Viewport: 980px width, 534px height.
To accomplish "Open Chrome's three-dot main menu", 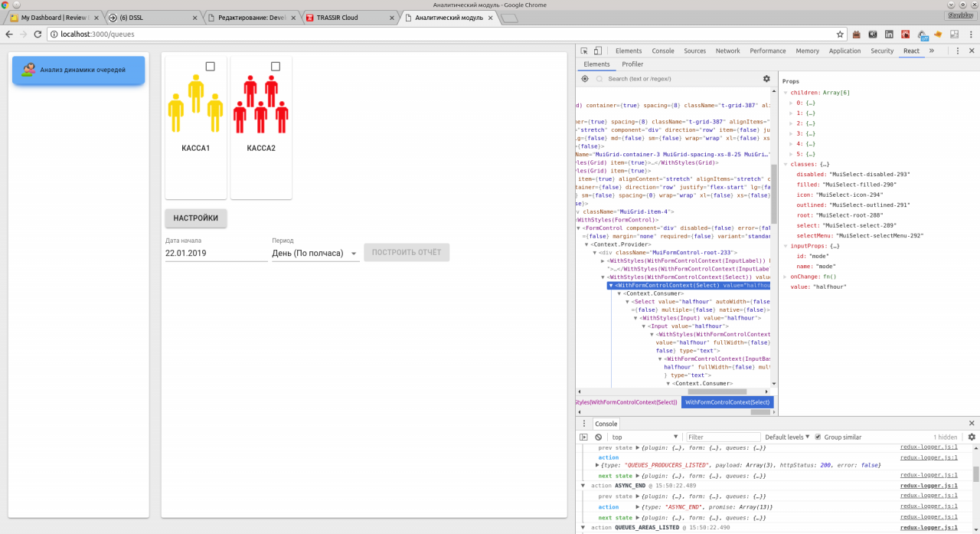I will 970,34.
